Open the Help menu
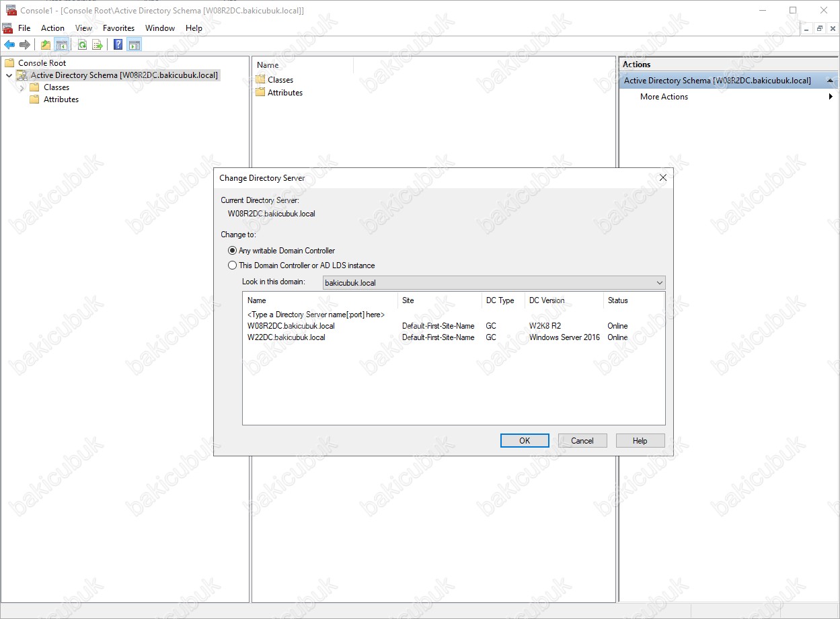 tap(194, 28)
